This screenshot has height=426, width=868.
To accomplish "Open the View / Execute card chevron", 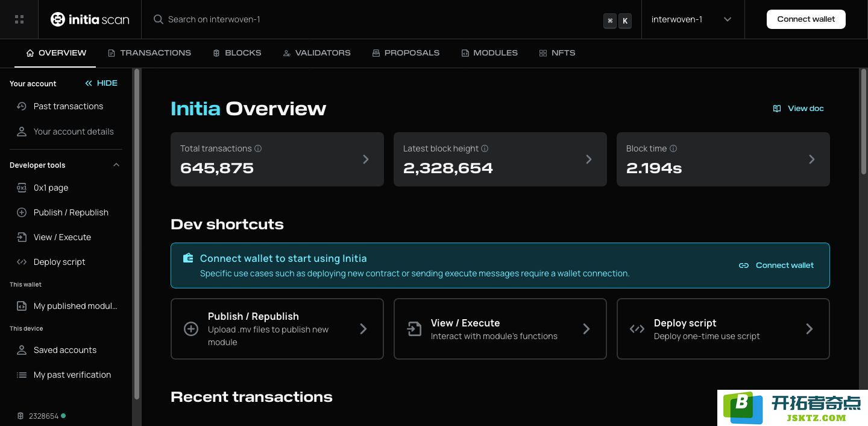I will pyautogui.click(x=587, y=329).
